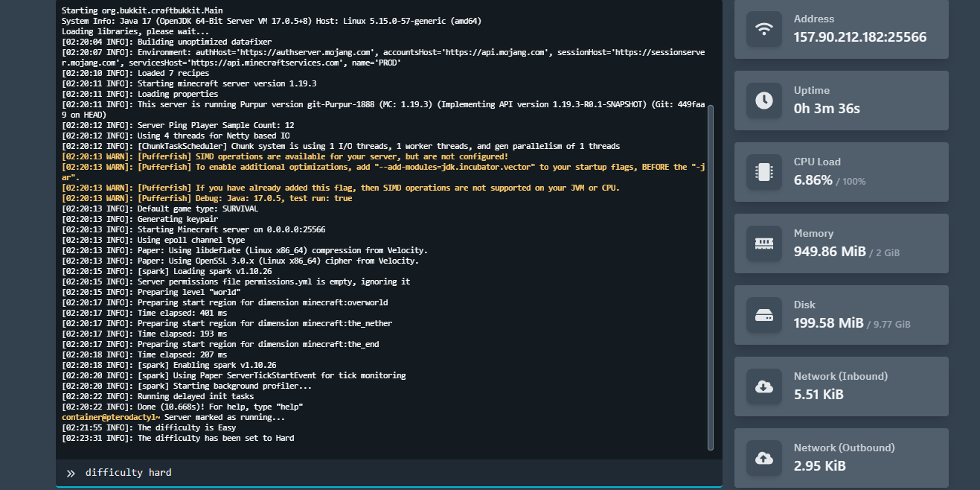Click the console vertical scrollbar
980x490 pixels.
click(711, 276)
